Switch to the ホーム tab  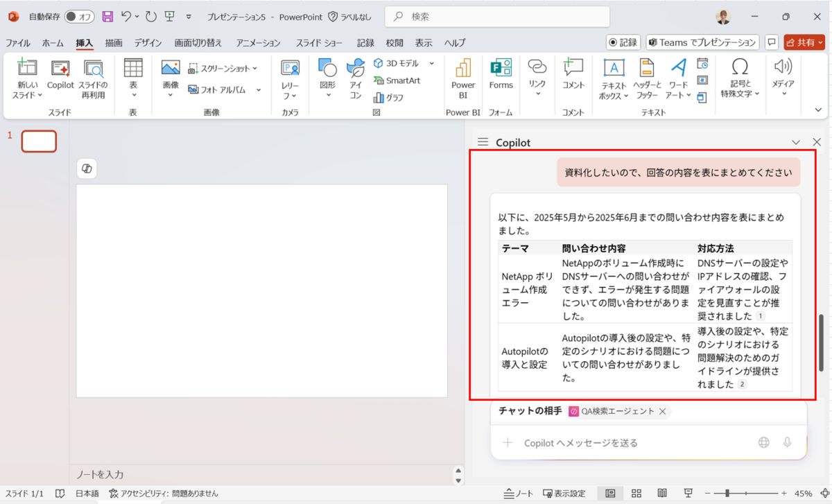pyautogui.click(x=53, y=43)
